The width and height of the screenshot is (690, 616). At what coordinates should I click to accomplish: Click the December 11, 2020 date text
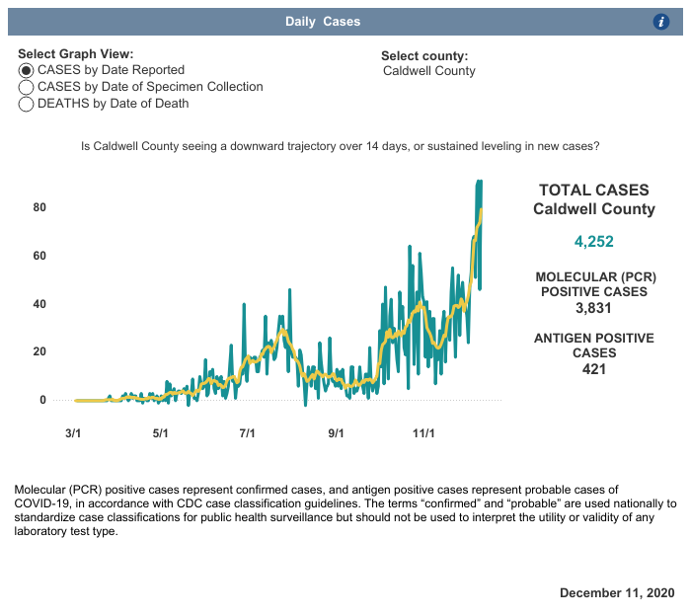[617, 593]
